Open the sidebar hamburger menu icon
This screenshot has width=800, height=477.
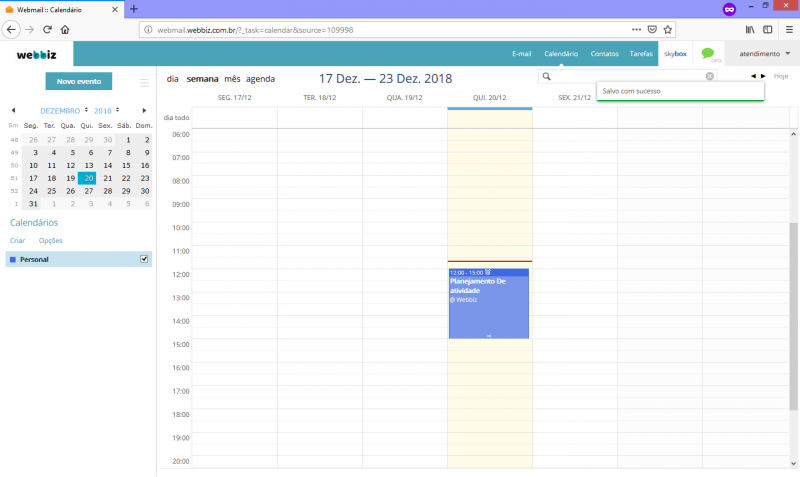[x=144, y=82]
